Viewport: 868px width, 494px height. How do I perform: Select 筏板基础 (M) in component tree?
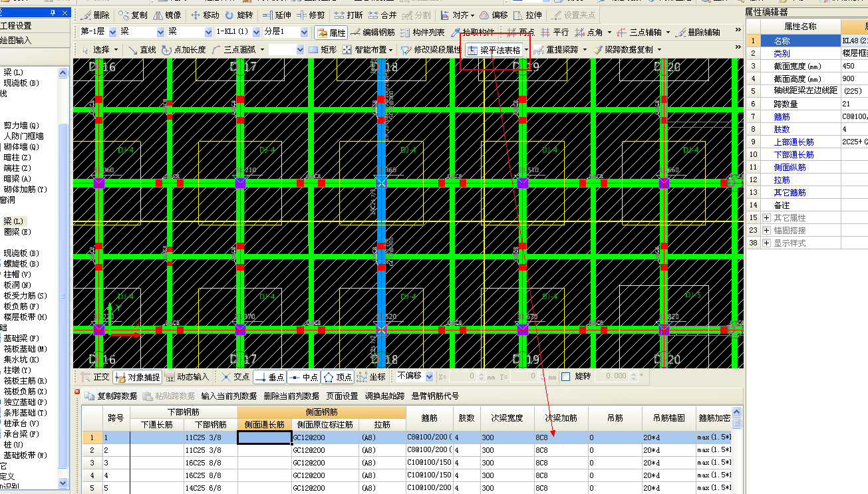point(25,349)
